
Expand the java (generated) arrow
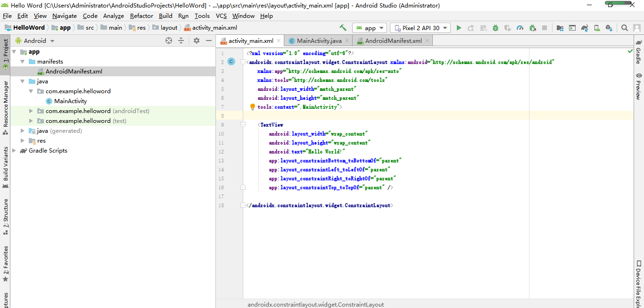tap(23, 131)
